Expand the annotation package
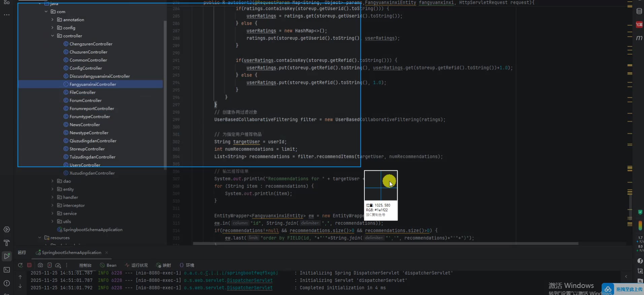This screenshot has width=644, height=295. click(x=53, y=20)
